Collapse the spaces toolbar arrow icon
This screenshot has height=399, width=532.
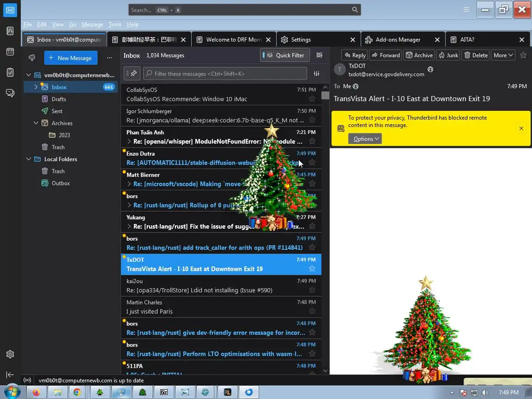click(10, 375)
